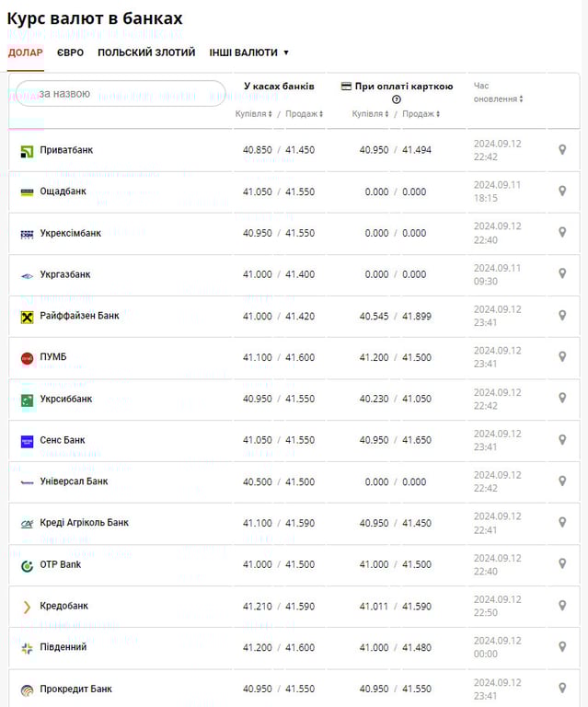The height and width of the screenshot is (707, 588).
Task: Switch to the ЄВРО tab
Action: [x=70, y=52]
